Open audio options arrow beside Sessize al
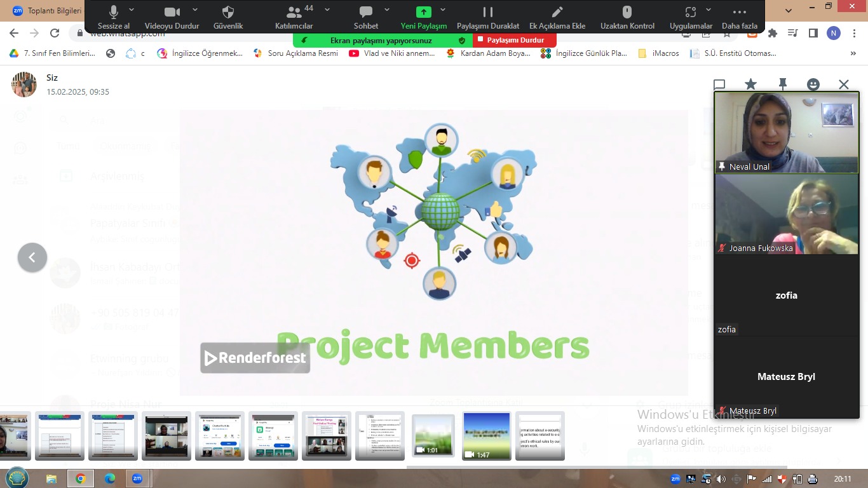 pyautogui.click(x=132, y=10)
